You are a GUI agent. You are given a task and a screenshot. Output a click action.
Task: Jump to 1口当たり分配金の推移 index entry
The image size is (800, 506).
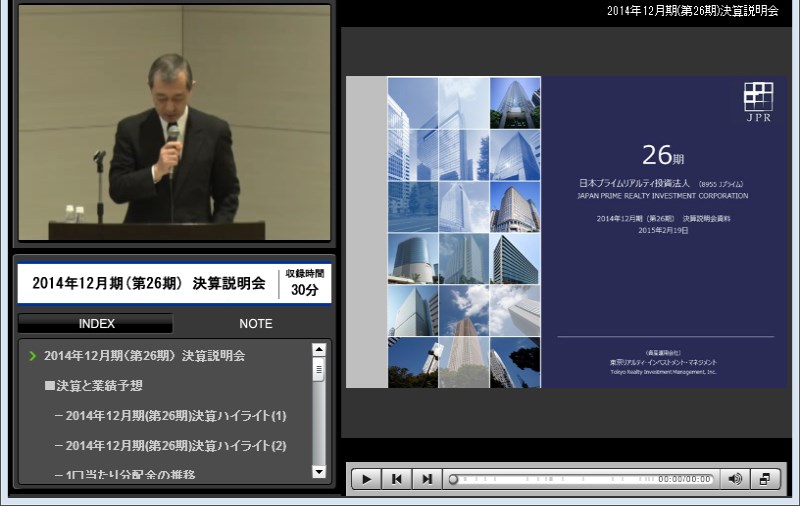coord(124,474)
